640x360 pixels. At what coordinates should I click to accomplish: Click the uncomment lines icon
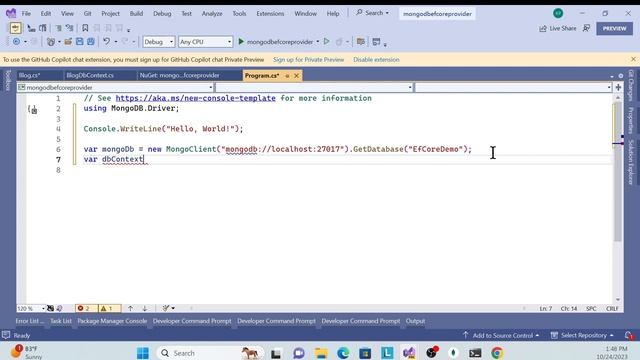[x=69, y=28]
